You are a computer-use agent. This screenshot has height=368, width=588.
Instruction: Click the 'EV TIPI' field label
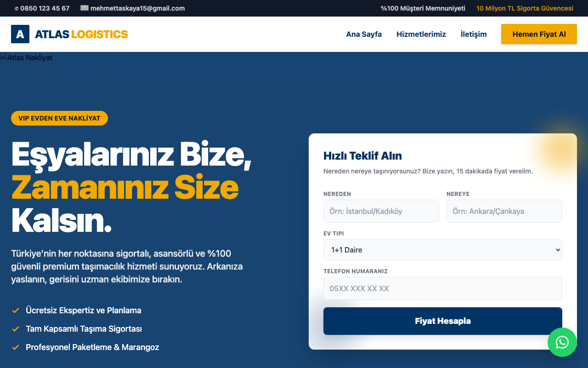[x=334, y=234]
